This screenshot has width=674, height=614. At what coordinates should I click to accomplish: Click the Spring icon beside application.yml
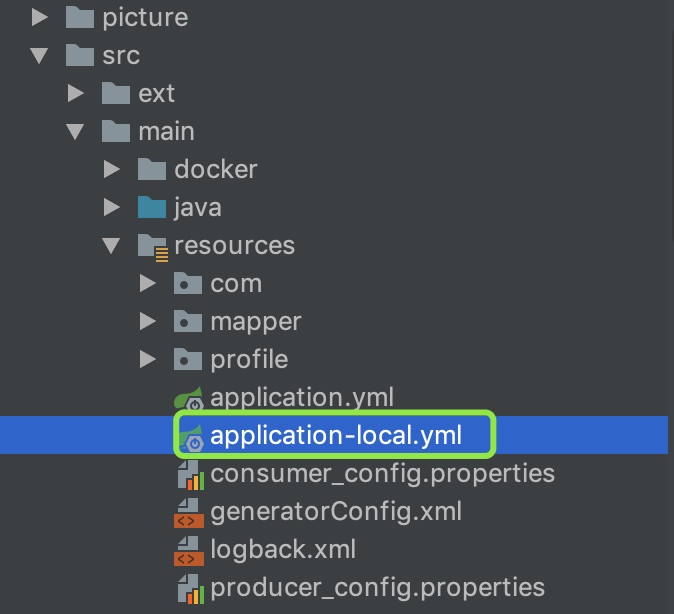tap(189, 398)
